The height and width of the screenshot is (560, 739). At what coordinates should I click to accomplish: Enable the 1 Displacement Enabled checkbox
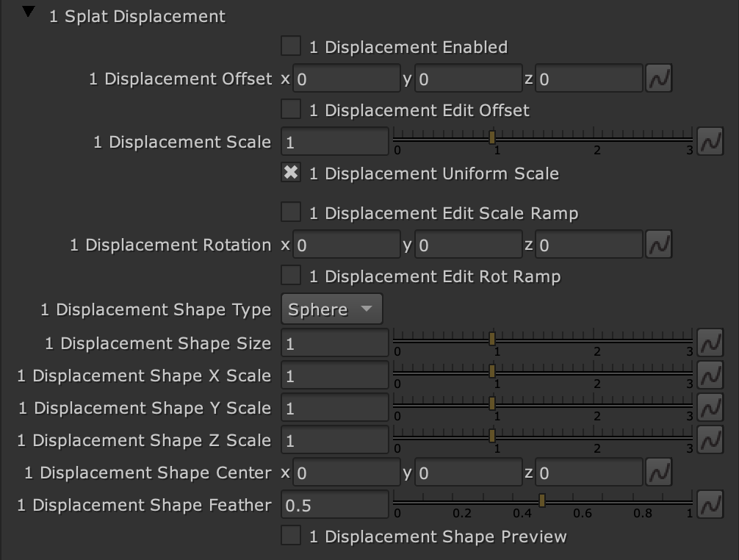291,46
